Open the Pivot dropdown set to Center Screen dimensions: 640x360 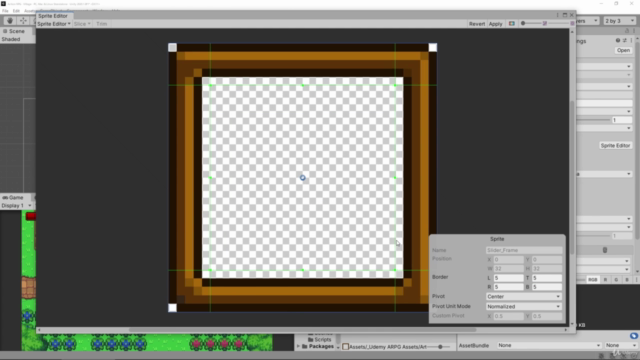click(x=524, y=297)
